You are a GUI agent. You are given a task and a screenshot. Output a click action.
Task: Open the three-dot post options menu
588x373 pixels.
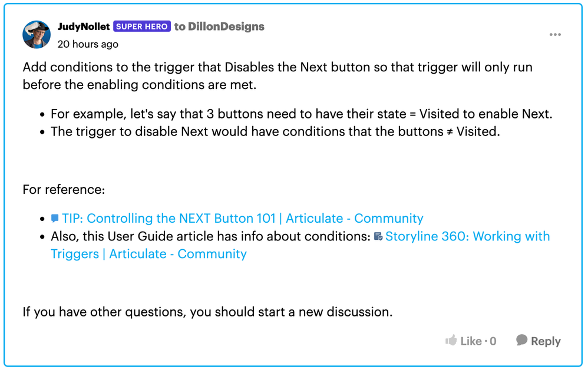(555, 35)
